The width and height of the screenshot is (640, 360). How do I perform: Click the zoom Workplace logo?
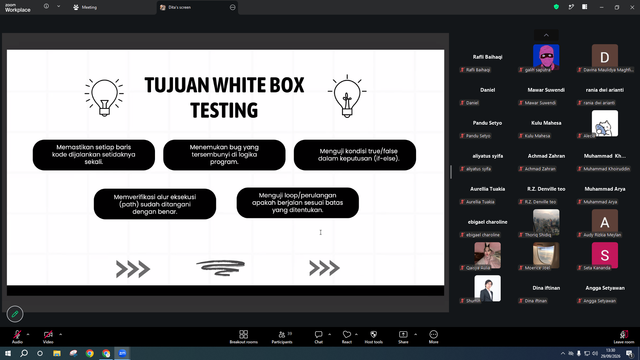click(x=18, y=8)
